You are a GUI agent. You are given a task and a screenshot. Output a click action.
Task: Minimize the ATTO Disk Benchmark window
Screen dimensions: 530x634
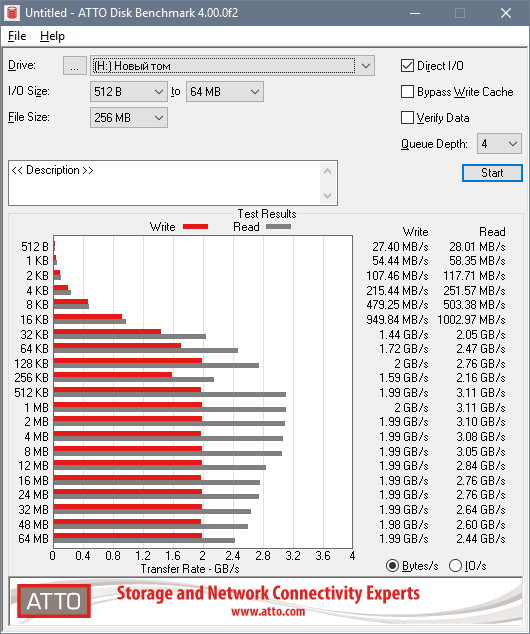[x=415, y=13]
